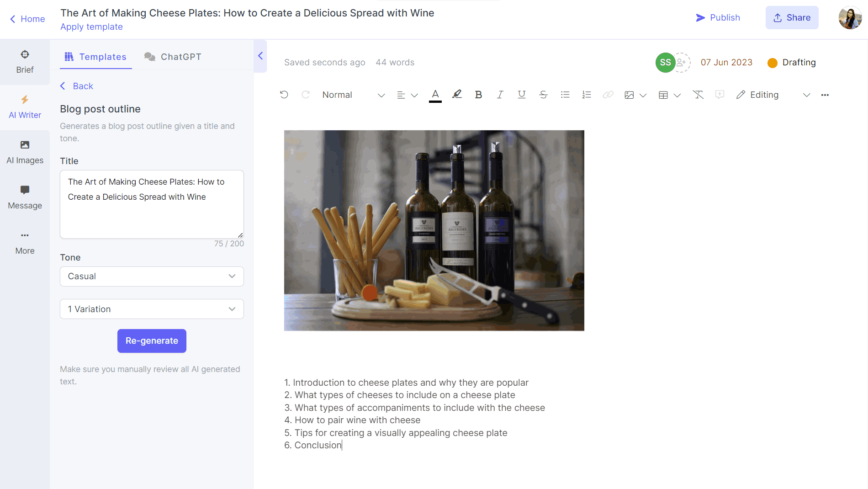The image size is (868, 489).
Task: Open the AI Writer panel
Action: click(25, 107)
